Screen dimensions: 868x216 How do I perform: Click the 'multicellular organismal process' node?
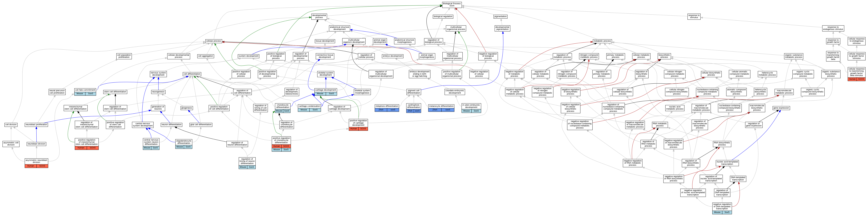(456, 28)
